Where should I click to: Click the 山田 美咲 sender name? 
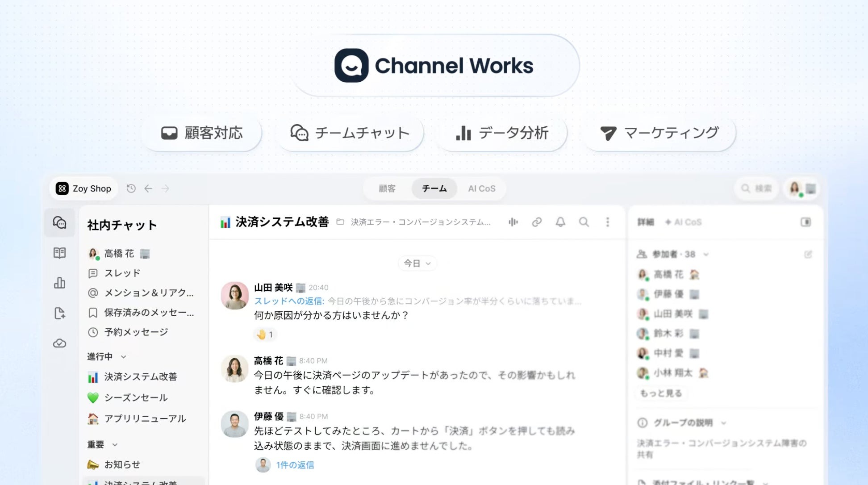click(x=273, y=287)
